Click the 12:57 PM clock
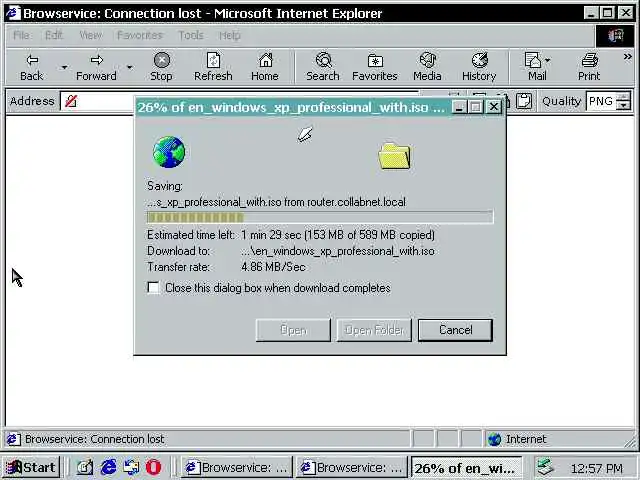Screen dimensions: 640x480 tap(596, 468)
